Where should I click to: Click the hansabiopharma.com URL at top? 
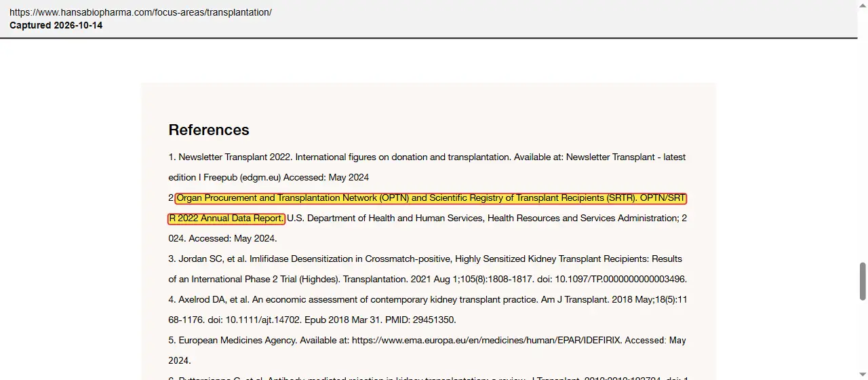(140, 12)
